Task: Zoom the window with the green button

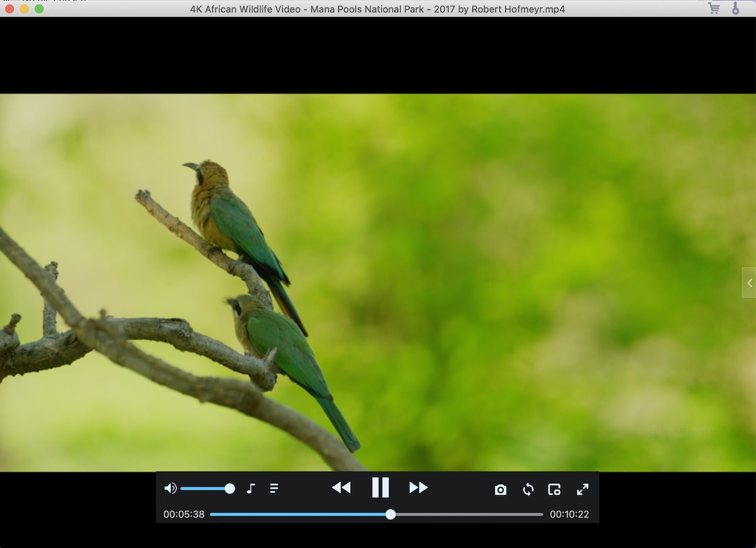Action: point(39,9)
